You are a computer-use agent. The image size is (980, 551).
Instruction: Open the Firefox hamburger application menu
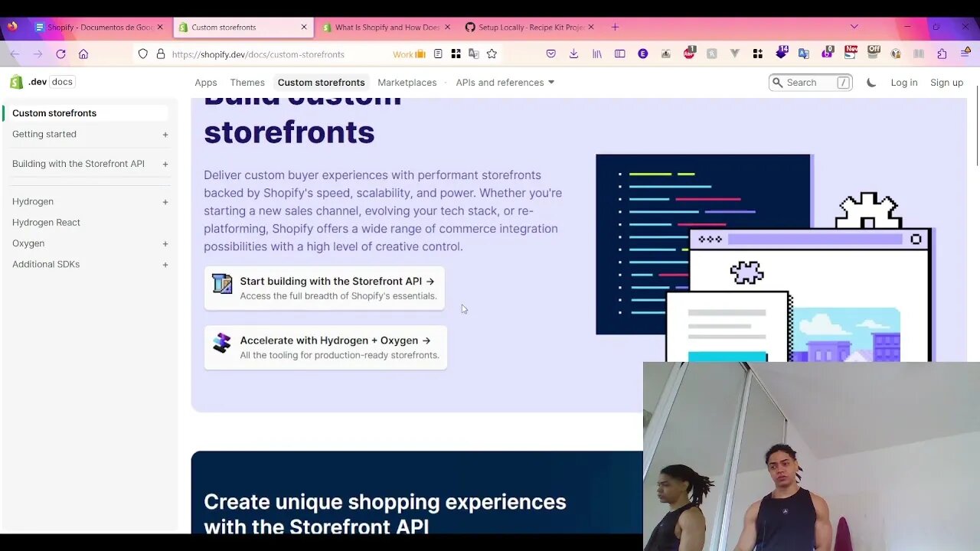click(x=965, y=54)
